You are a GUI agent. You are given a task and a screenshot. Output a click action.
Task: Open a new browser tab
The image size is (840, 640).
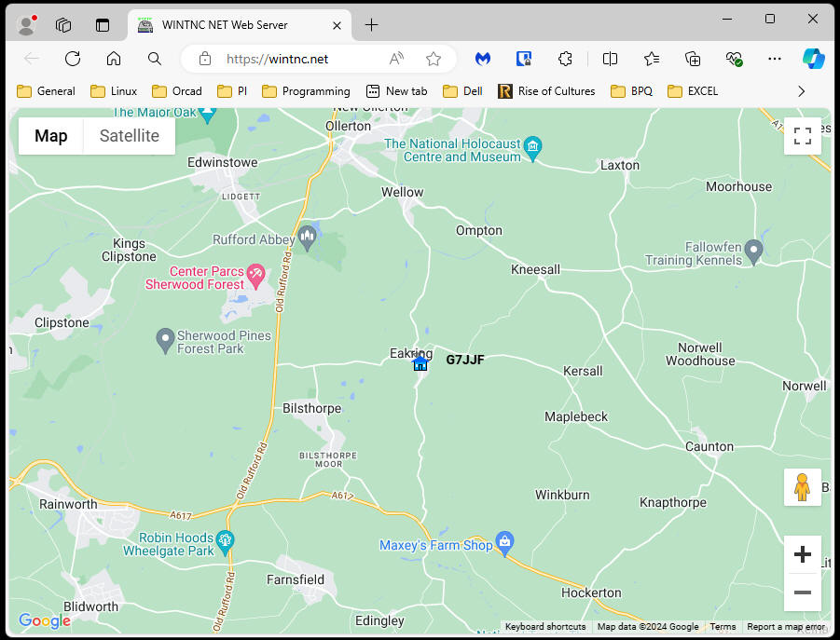371,25
